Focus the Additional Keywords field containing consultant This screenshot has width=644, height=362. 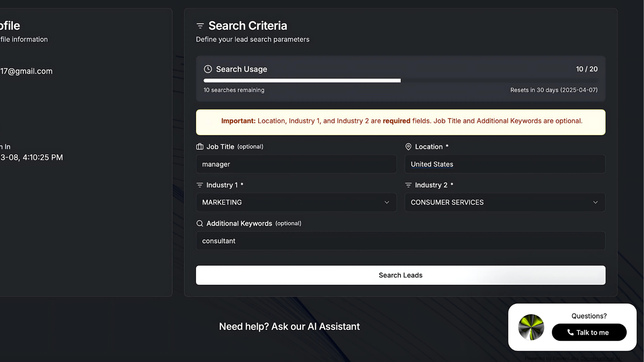point(400,241)
